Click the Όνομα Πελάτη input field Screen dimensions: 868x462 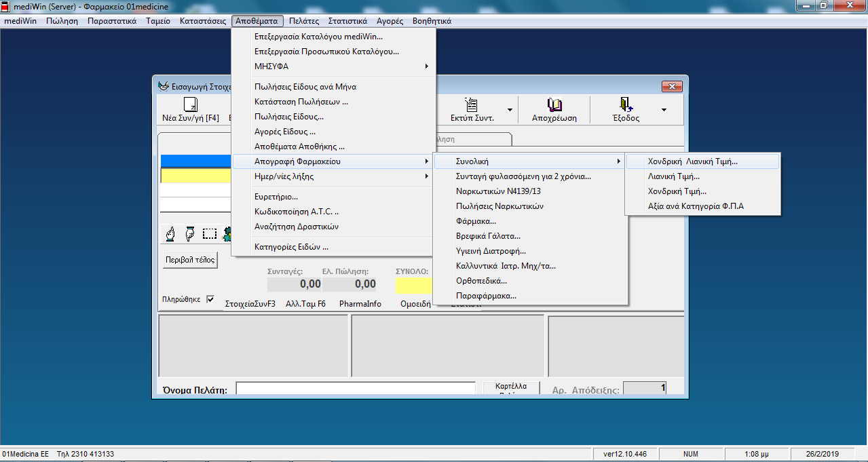(x=356, y=389)
